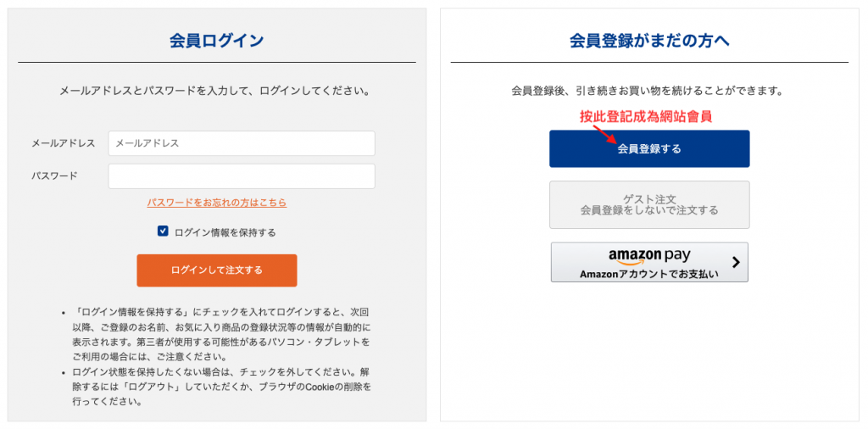Image resolution: width=868 pixels, height=429 pixels.
Task: Click the Amazonアカウントでお支払い text
Action: (x=649, y=274)
